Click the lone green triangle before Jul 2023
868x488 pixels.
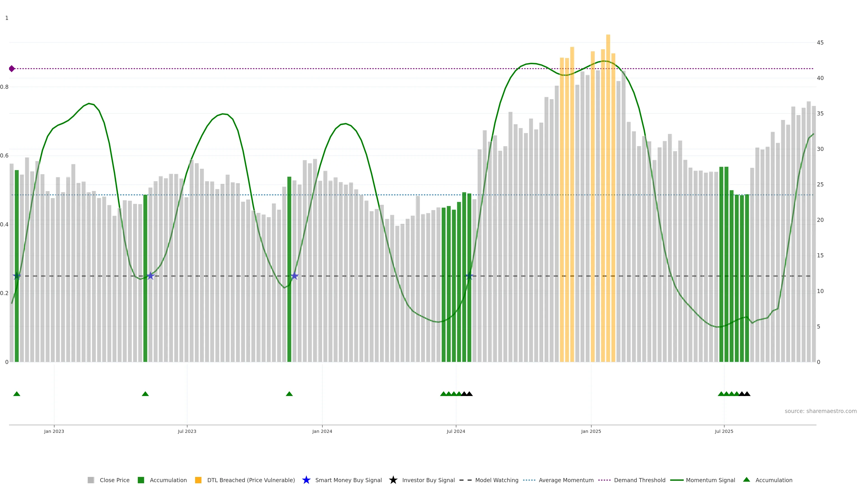[145, 394]
